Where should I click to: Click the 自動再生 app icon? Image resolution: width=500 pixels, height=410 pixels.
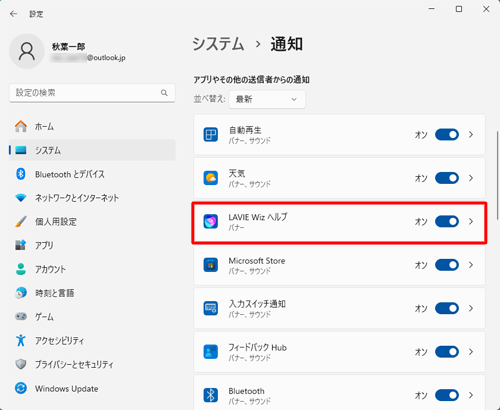[211, 135]
